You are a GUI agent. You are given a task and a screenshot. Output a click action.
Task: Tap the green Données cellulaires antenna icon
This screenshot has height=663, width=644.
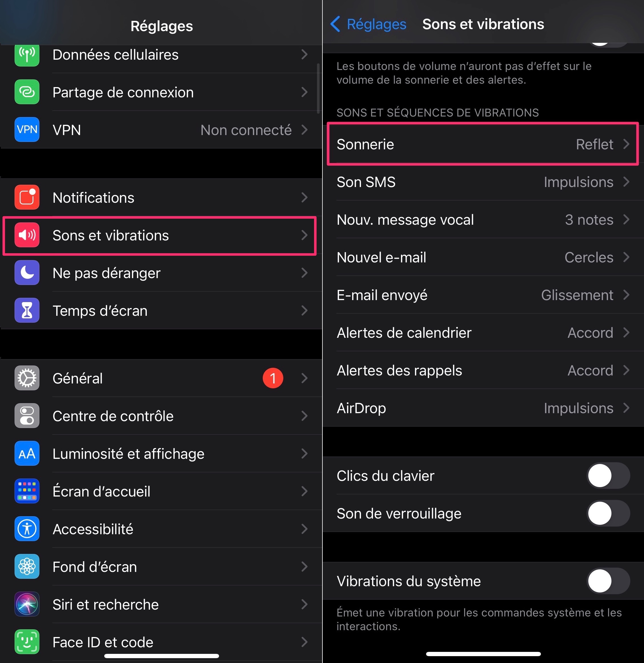(27, 55)
